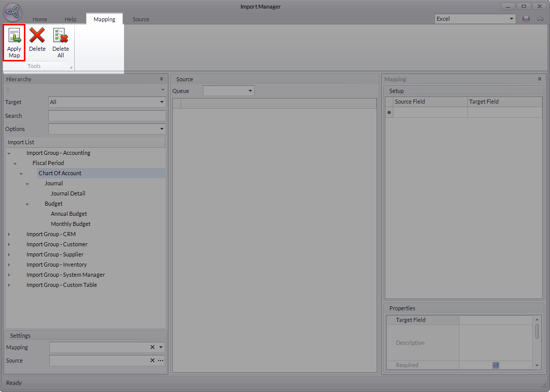Click the Search input field
Viewport: 550px width, 392px height.
tap(107, 116)
